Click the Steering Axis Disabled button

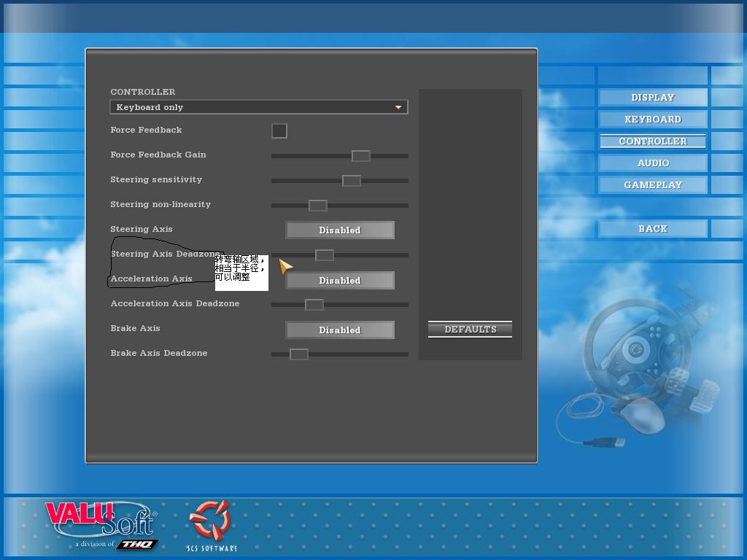coord(339,230)
